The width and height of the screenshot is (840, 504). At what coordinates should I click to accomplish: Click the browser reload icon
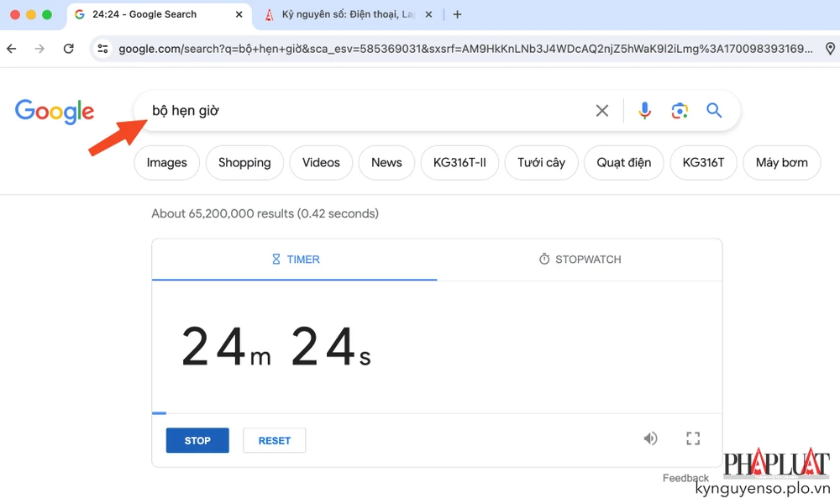point(70,48)
